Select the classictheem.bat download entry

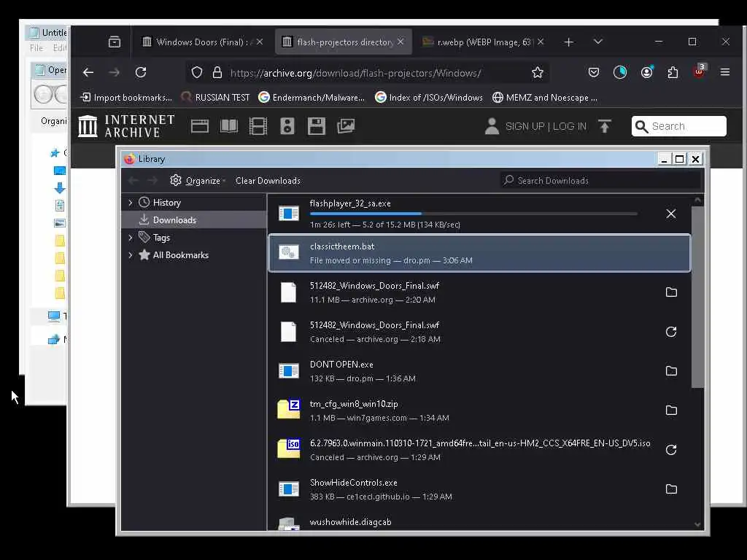coord(479,253)
